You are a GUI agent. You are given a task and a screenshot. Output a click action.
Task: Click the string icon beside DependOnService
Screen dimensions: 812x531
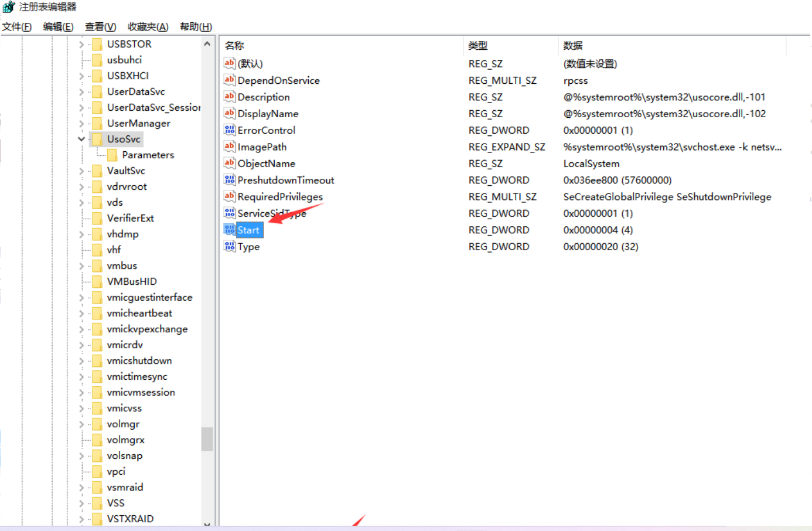(x=229, y=80)
